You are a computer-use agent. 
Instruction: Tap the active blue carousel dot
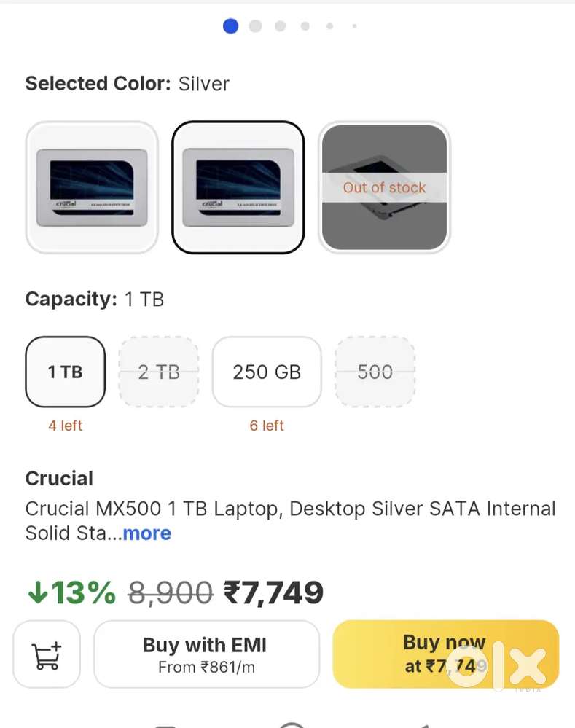[230, 26]
